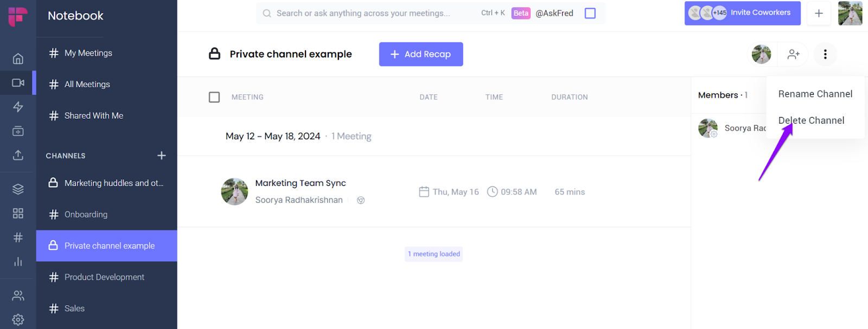Image resolution: width=868 pixels, height=329 pixels.
Task: Select Rename Channel from the menu
Action: [815, 94]
